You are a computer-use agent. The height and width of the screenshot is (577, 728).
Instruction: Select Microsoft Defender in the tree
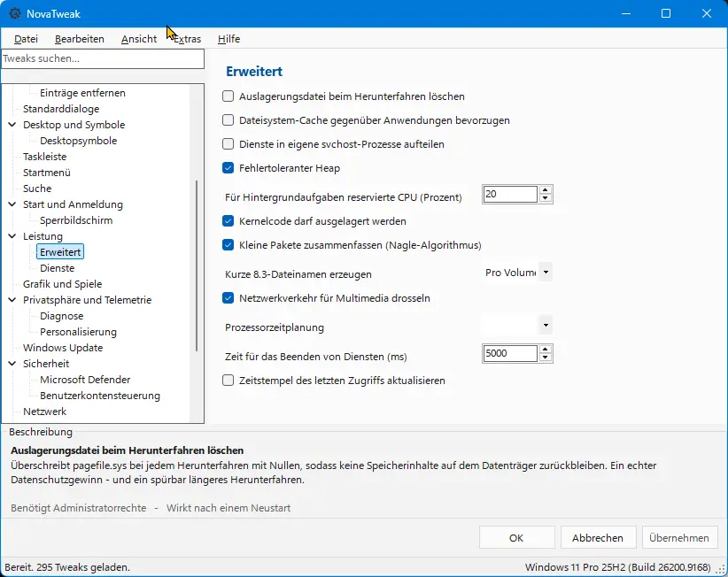[x=85, y=380]
